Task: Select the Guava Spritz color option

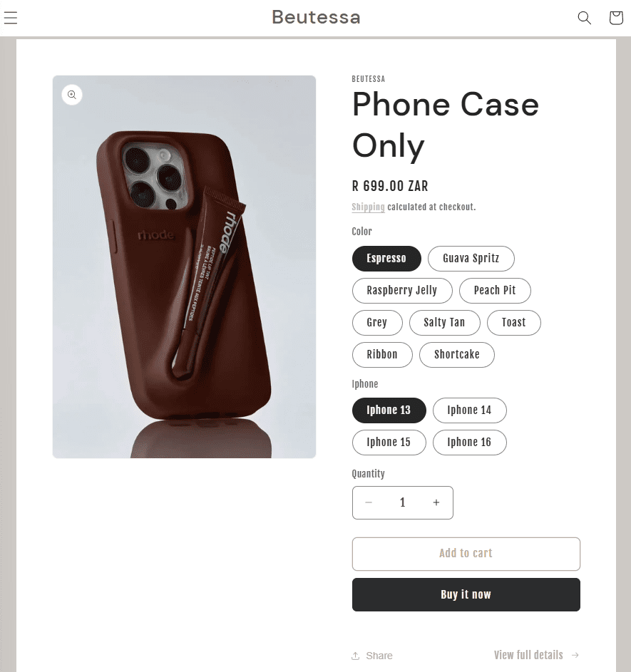Action: pos(471,259)
